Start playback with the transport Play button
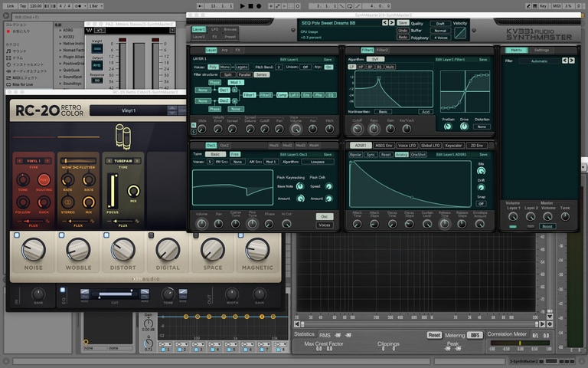The height and width of the screenshot is (368, 588). click(x=242, y=6)
